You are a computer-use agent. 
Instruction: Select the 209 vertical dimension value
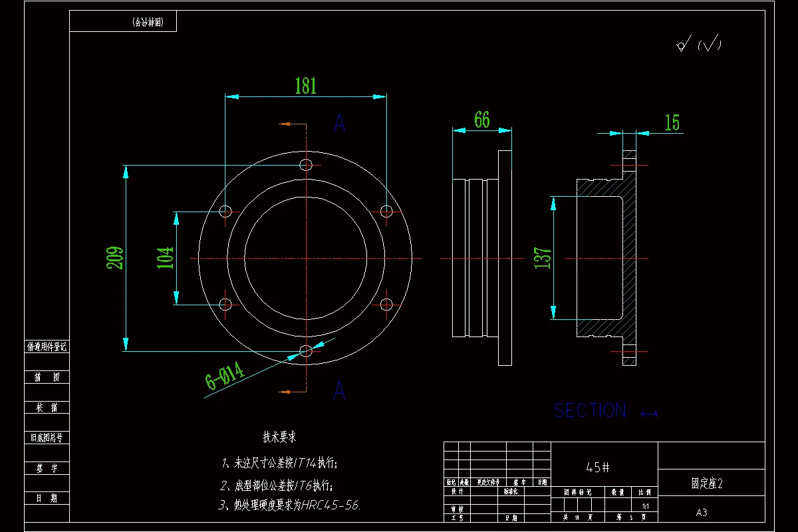pos(116,257)
